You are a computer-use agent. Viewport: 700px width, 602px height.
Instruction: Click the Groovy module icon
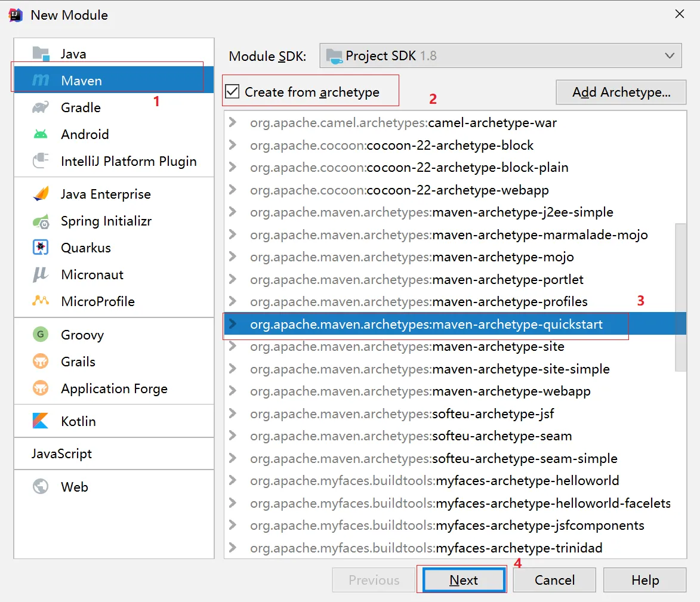click(x=41, y=335)
